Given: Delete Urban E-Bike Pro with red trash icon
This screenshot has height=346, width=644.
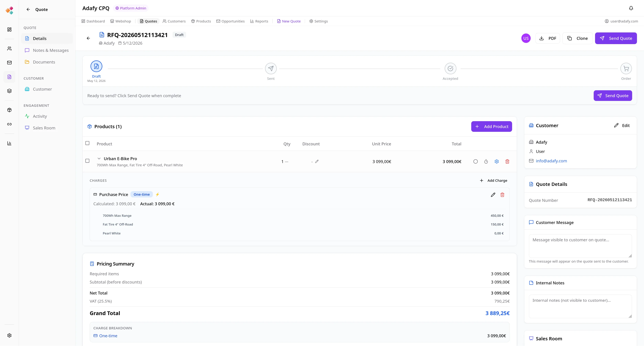Looking at the screenshot, I should (507, 162).
